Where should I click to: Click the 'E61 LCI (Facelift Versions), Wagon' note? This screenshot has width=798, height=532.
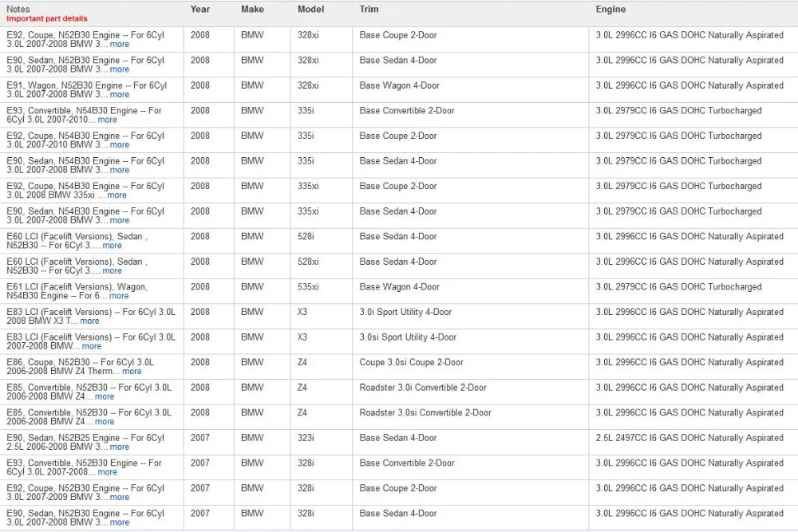pyautogui.click(x=77, y=291)
